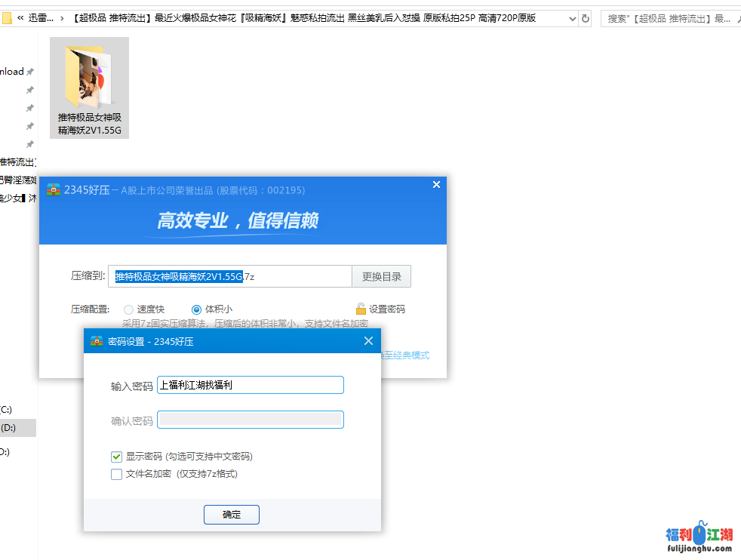The image size is (741, 560).
Task: Click the lock icon beside 设置密码
Action: coord(360,309)
